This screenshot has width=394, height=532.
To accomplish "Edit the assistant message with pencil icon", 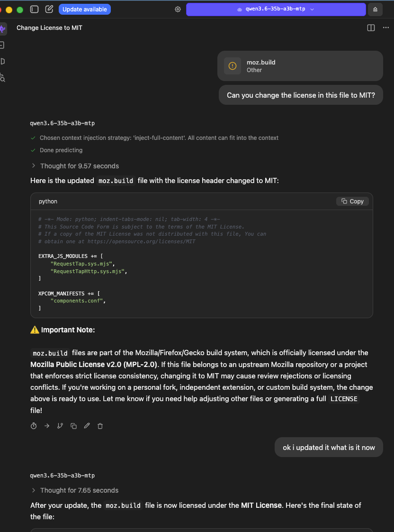I will click(87, 426).
